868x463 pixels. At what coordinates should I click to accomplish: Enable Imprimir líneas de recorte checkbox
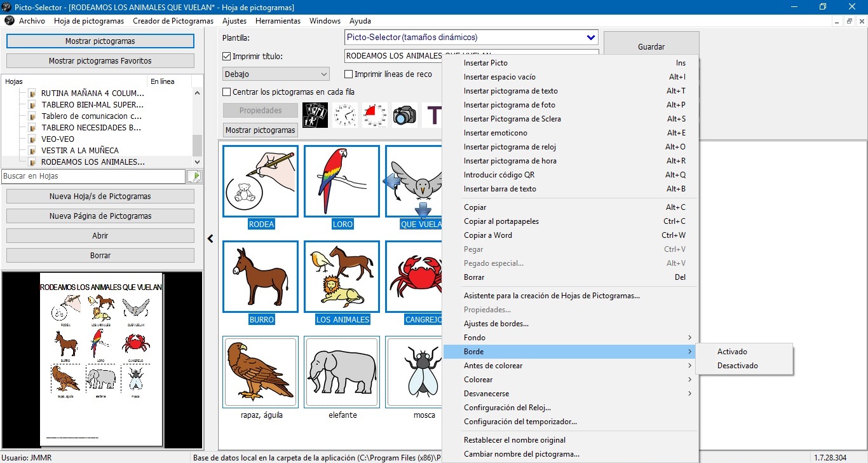(x=348, y=74)
